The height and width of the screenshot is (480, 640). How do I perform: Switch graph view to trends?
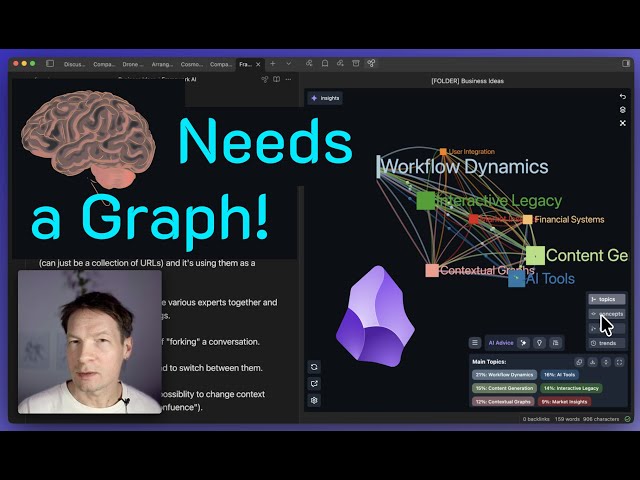pos(607,343)
